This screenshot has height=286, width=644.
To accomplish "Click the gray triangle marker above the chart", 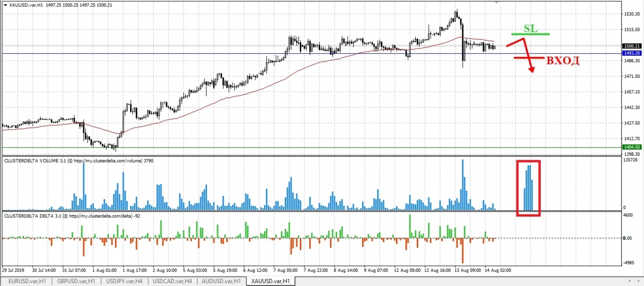I will [496, 3].
